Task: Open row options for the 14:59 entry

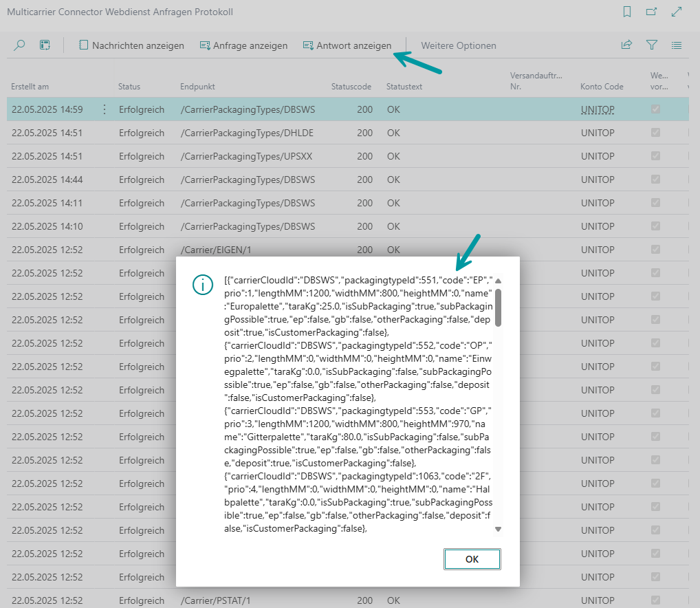Action: click(x=105, y=109)
